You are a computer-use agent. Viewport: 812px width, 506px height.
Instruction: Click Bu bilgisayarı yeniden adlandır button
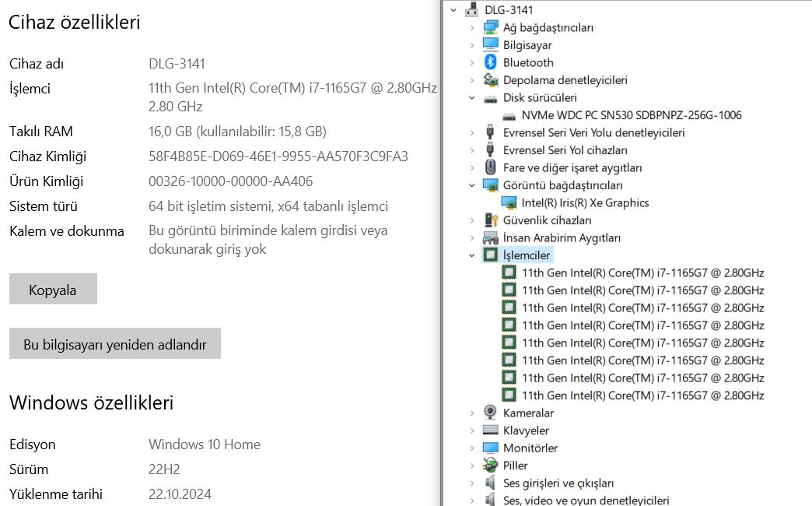pos(115,343)
